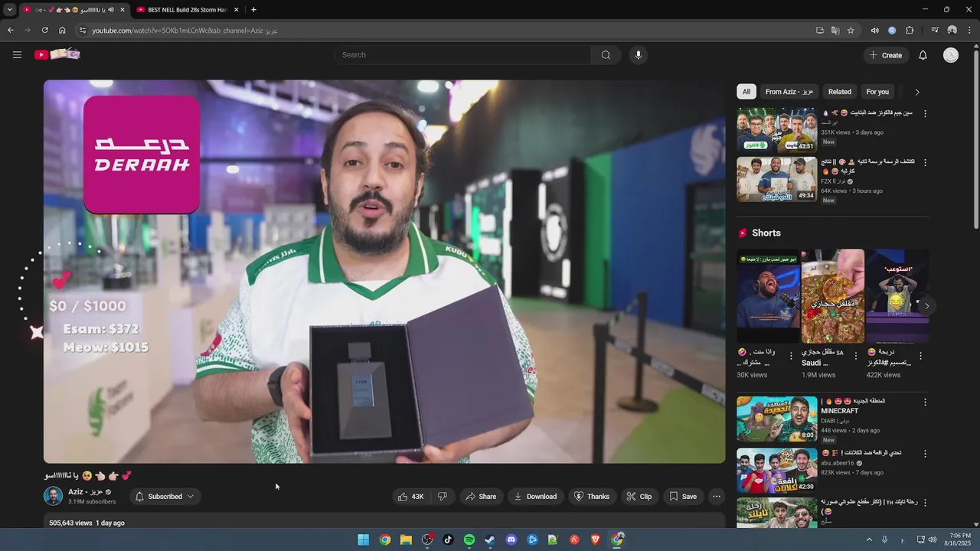The height and width of the screenshot is (551, 980).
Task: Open Create menu button
Action: (x=886, y=55)
